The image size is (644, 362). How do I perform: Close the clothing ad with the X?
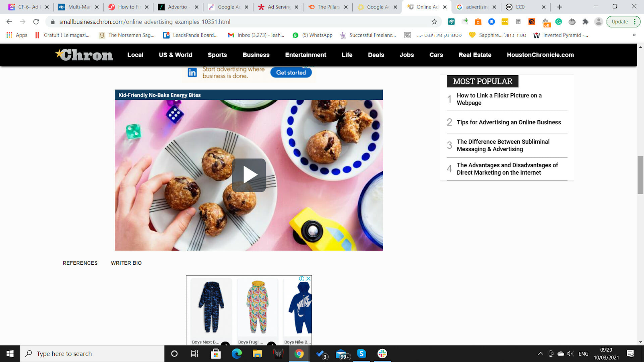tap(308, 279)
